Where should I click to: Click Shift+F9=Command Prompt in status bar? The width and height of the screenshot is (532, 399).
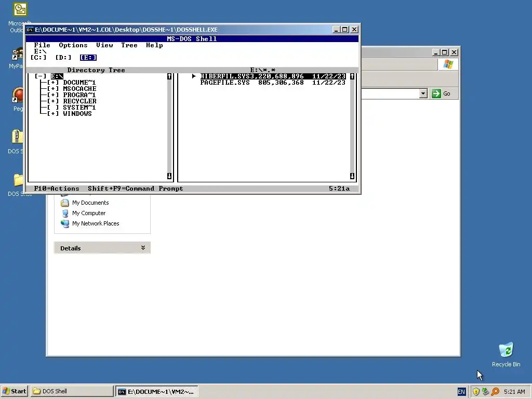(136, 188)
